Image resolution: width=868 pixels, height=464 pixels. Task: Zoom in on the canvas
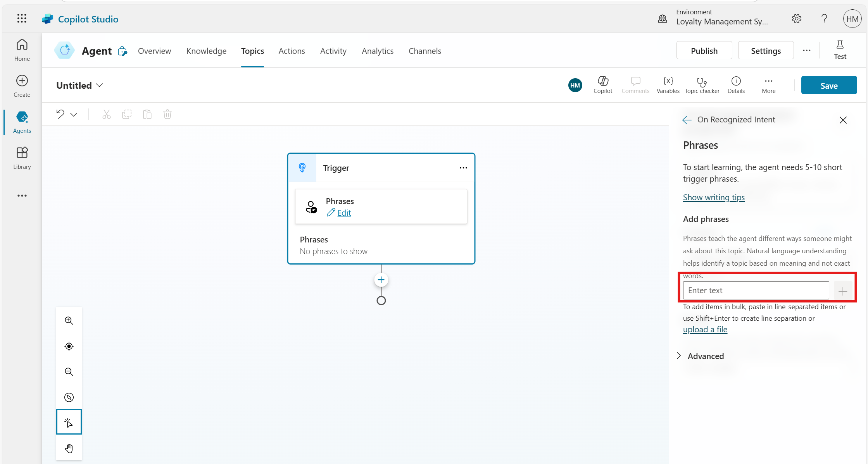pos(69,321)
